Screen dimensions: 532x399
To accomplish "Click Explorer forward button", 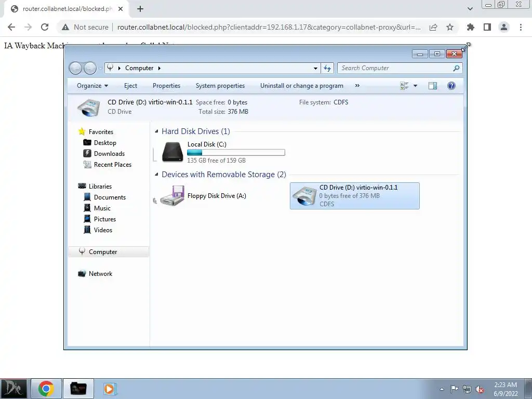I will point(90,68).
